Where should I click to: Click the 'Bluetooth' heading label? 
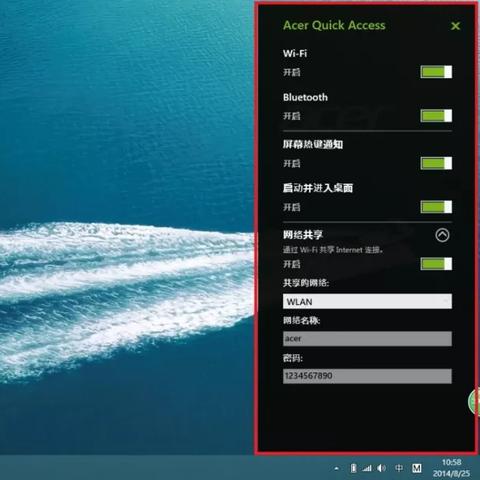coord(305,97)
